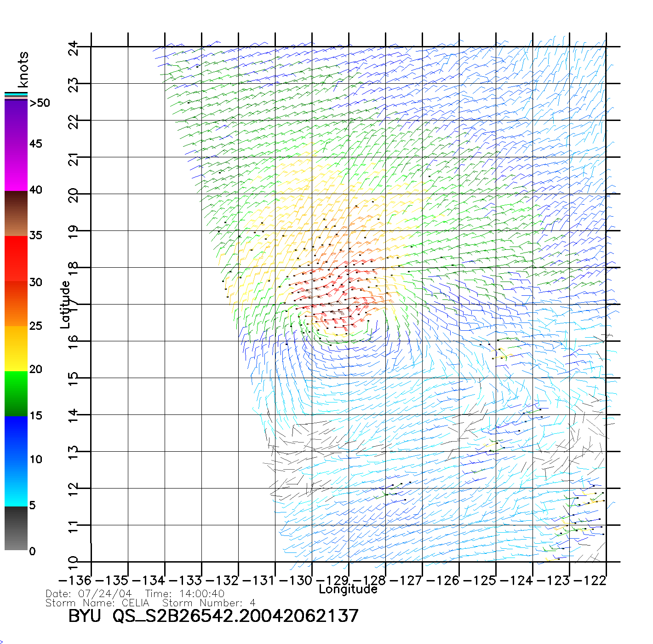
Task: Click the blue 10-15 knots color band
Action: (16, 438)
